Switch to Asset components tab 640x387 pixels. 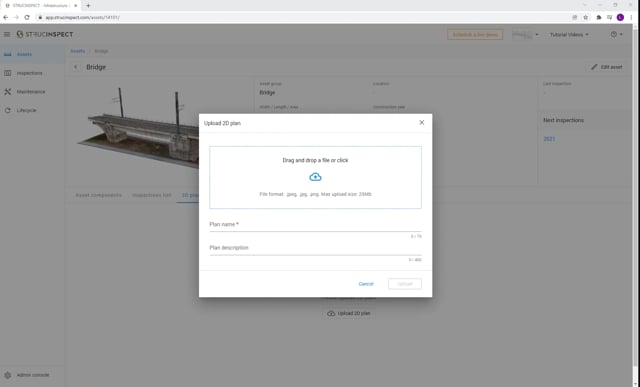98,195
